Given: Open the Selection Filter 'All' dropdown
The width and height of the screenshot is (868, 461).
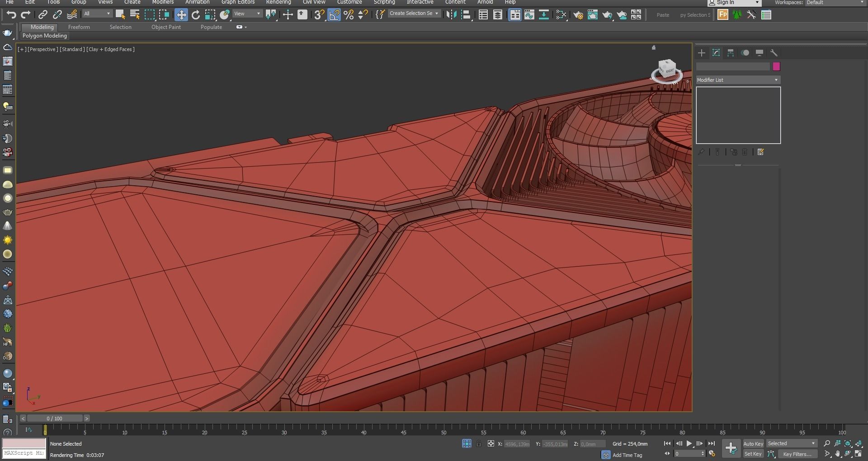Looking at the screenshot, I should (97, 14).
